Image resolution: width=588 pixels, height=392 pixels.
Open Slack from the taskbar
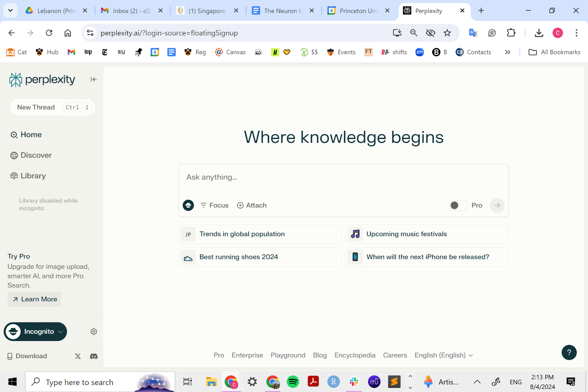tap(354, 382)
